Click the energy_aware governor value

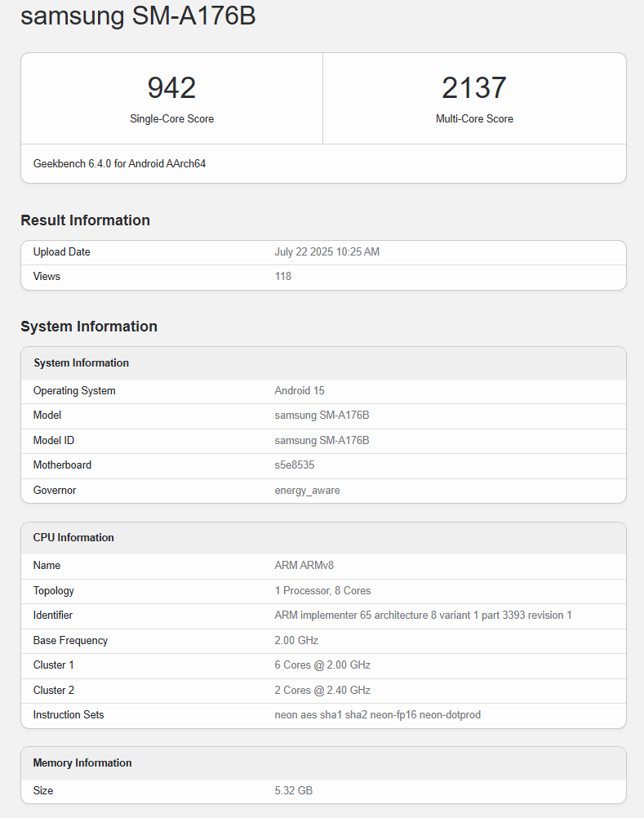[307, 491]
